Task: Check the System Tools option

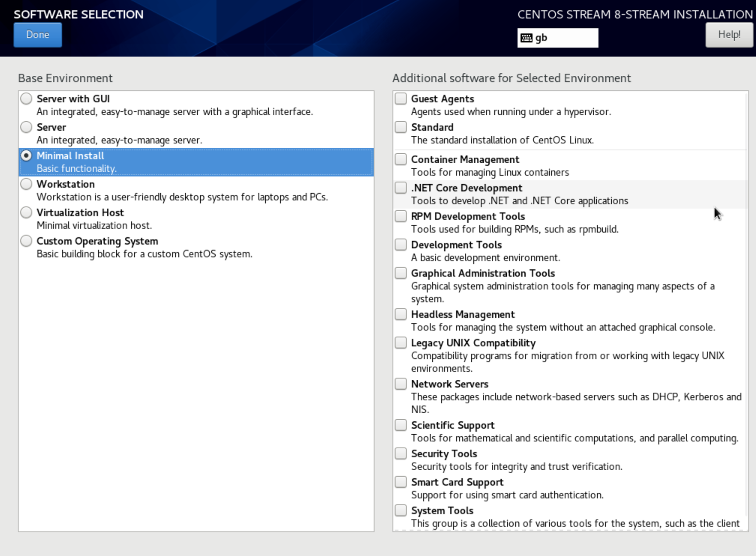Action: 401,511
